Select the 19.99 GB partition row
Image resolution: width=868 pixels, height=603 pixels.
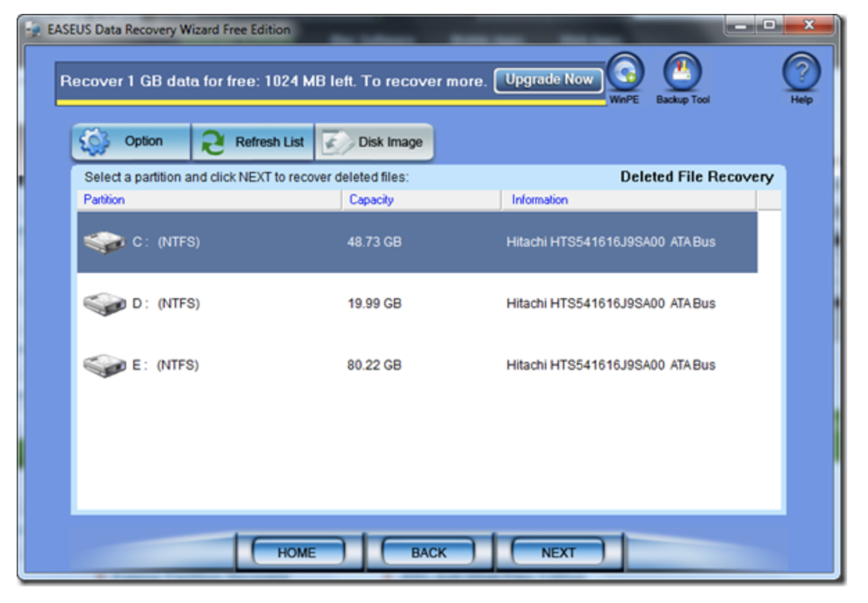tap(374, 304)
